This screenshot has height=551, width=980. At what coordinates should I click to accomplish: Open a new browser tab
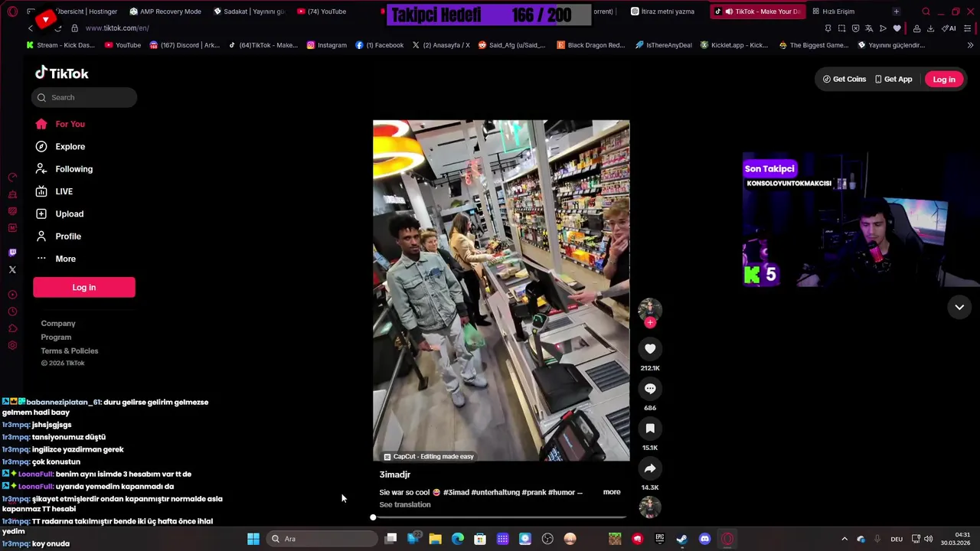click(x=897, y=11)
